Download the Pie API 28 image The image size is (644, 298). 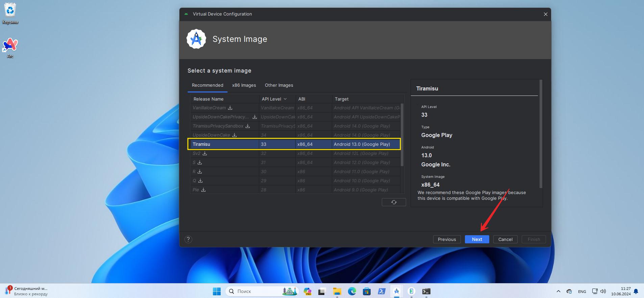pyautogui.click(x=203, y=190)
